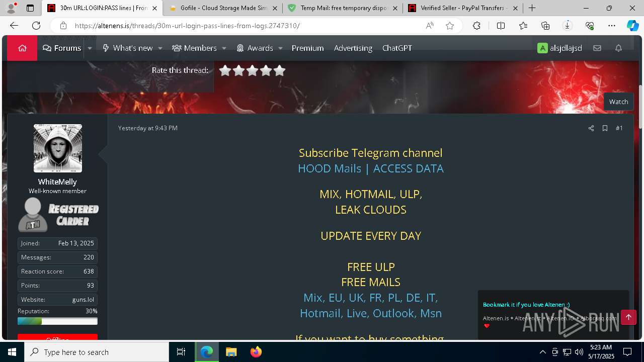
Task: Open the Awards menu item
Action: (x=255, y=48)
